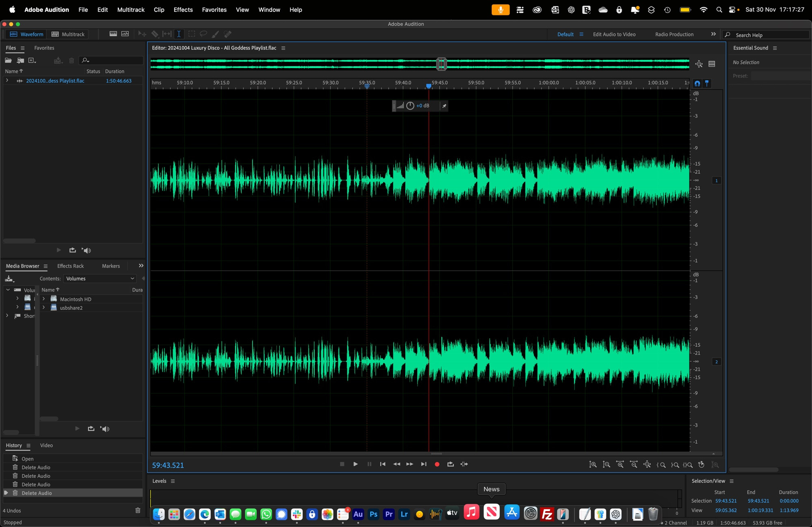
Task: Zoom to Selection icon
Action: click(688, 464)
